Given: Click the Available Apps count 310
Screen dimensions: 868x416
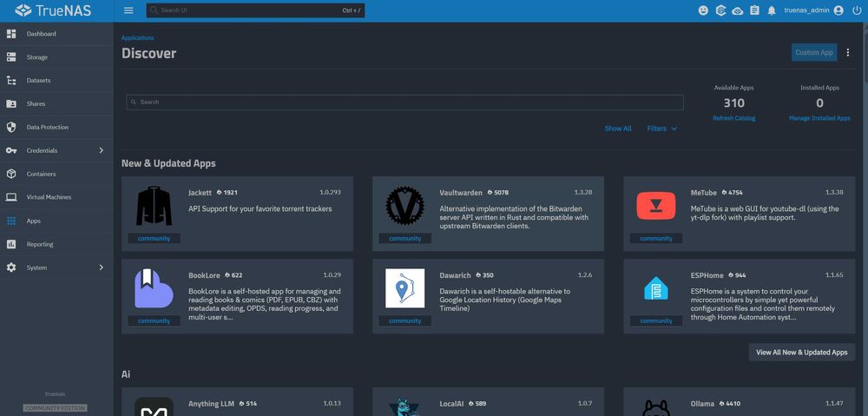Looking at the screenshot, I should coord(733,103).
